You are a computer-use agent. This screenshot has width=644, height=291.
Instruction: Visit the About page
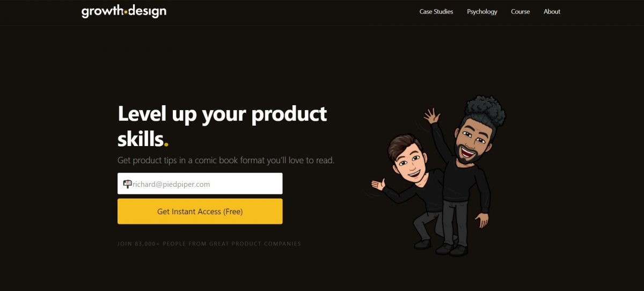tap(552, 11)
